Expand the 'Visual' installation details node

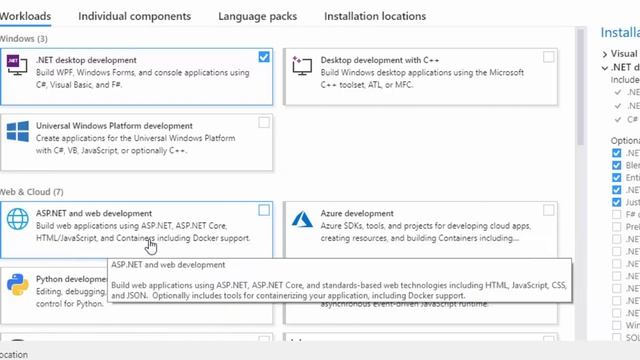(x=605, y=54)
